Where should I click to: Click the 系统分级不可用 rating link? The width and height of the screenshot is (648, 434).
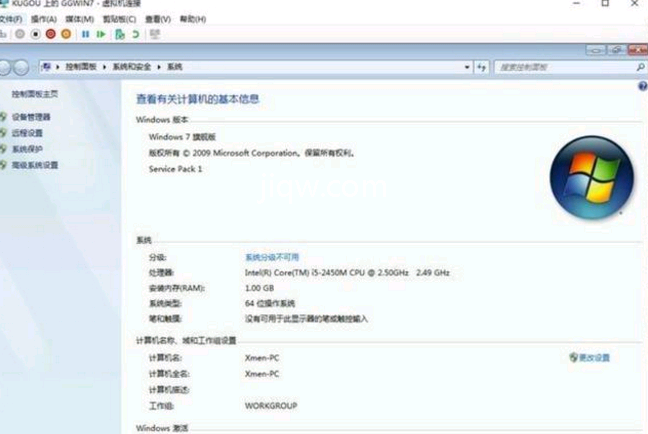[x=273, y=257]
